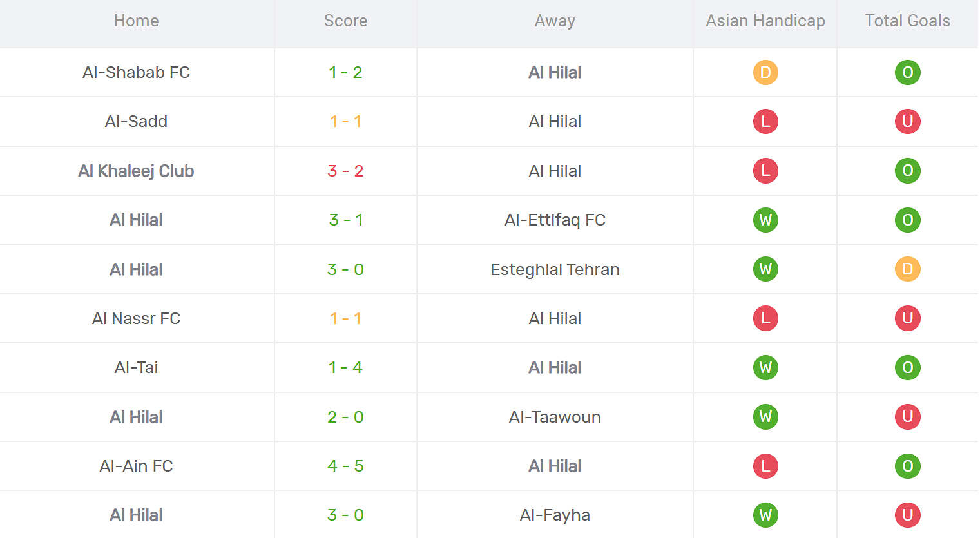Viewport: 980px width, 538px height.
Task: Click the Score column header
Action: pos(345,21)
